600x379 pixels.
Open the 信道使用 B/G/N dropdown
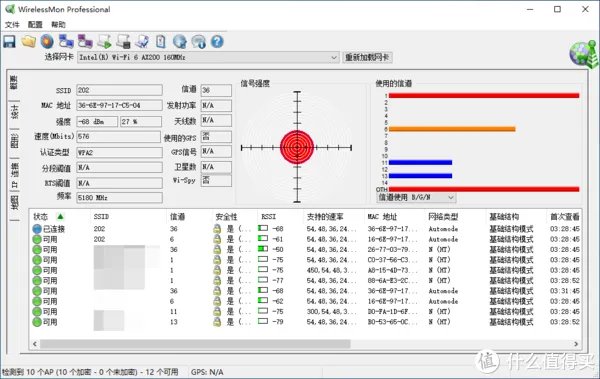(416, 198)
